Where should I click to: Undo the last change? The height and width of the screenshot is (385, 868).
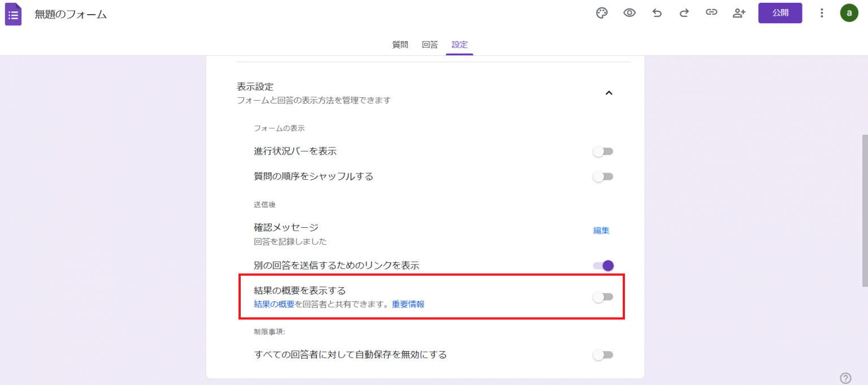tap(657, 12)
